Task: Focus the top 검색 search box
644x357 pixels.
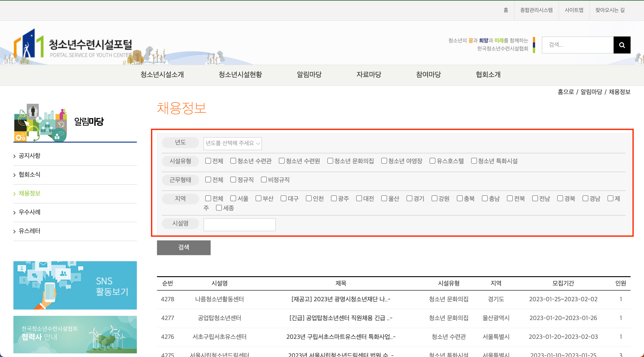Action: [577, 45]
